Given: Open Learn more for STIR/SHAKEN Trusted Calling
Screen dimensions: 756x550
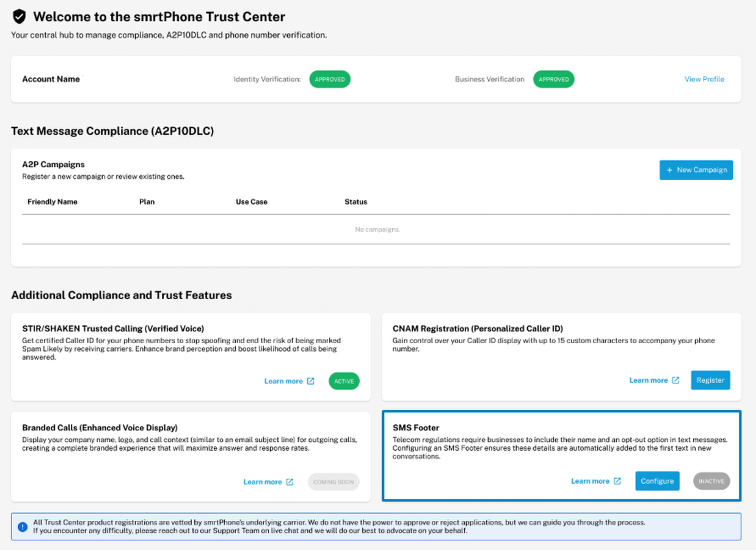Looking at the screenshot, I should pyautogui.click(x=283, y=381).
